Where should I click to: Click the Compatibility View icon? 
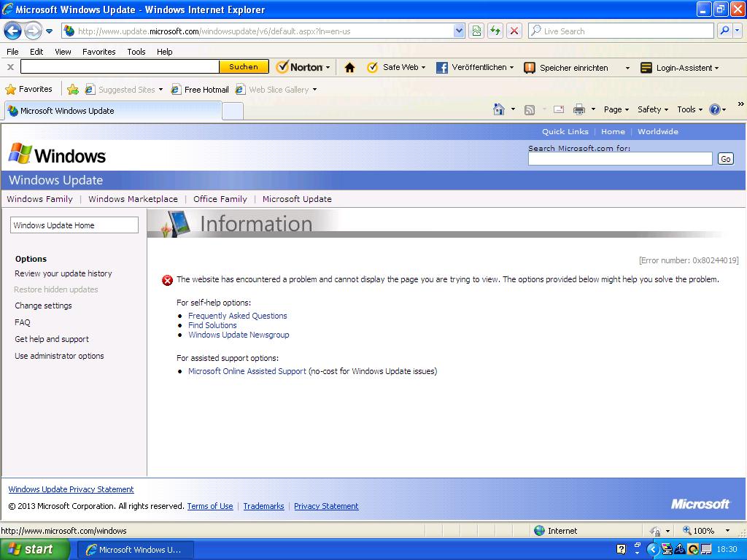coord(476,31)
